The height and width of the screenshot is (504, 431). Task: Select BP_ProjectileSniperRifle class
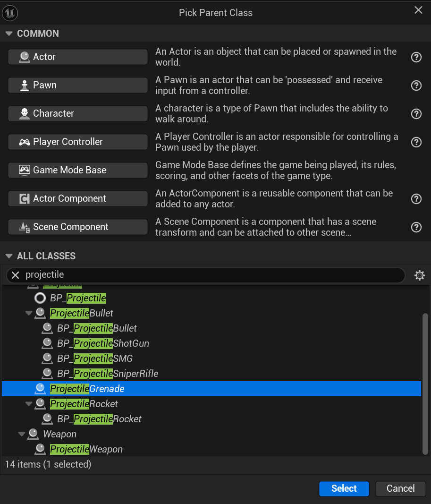click(108, 374)
